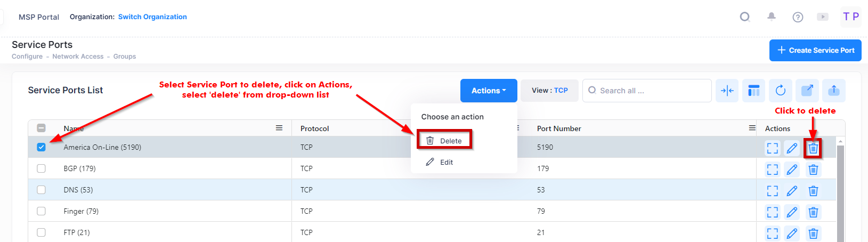This screenshot has height=242, width=868.
Task: Delete America On-Line (5190) via trash icon
Action: click(x=813, y=148)
